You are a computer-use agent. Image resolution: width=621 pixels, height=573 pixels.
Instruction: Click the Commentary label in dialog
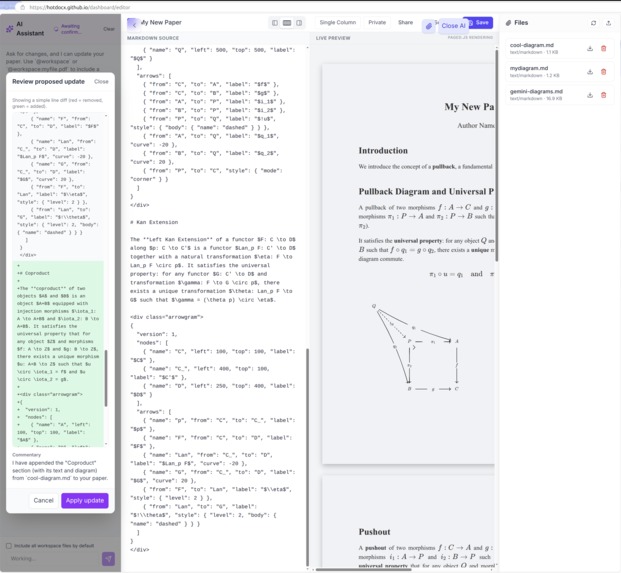[x=27, y=455]
